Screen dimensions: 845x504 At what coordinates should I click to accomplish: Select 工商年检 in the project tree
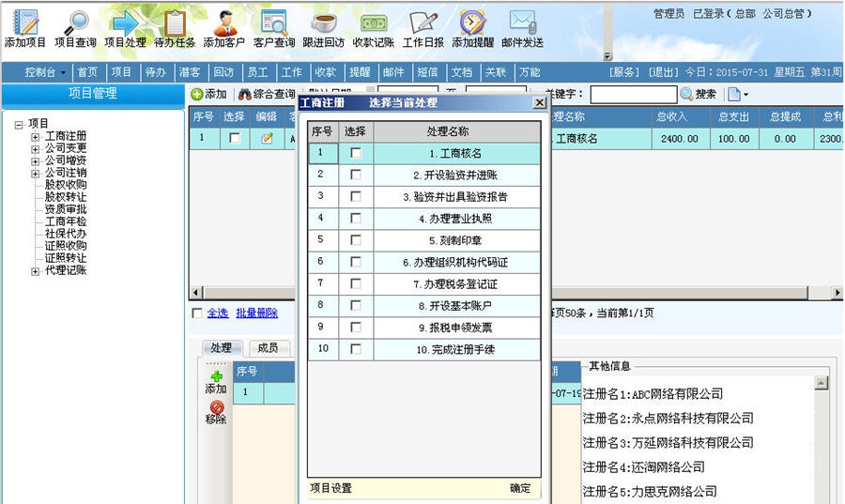point(66,221)
